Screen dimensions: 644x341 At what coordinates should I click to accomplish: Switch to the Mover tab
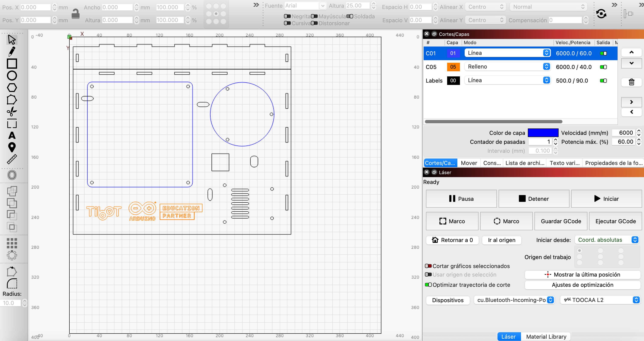pyautogui.click(x=469, y=163)
